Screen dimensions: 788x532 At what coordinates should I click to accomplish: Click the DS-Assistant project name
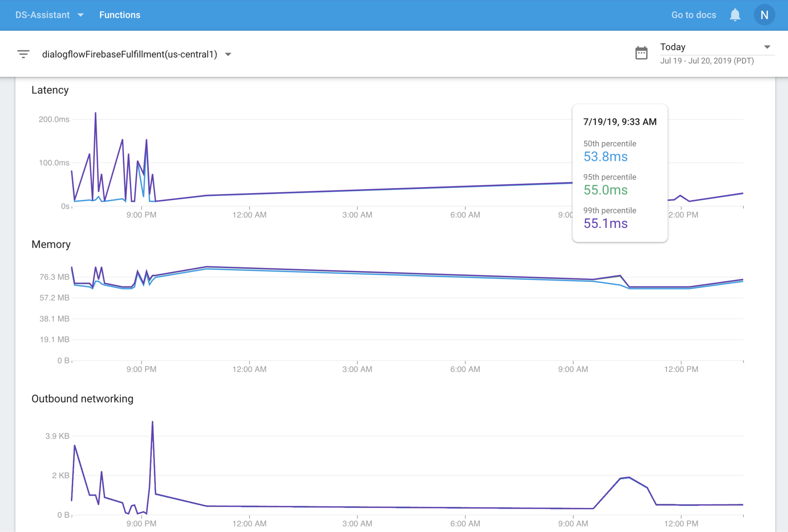[x=43, y=15]
